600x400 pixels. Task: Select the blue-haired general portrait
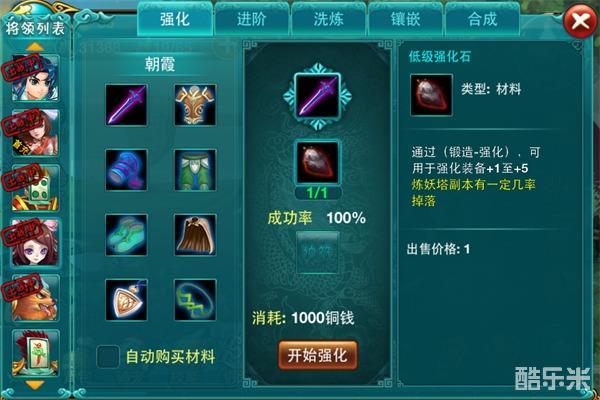[x=36, y=78]
